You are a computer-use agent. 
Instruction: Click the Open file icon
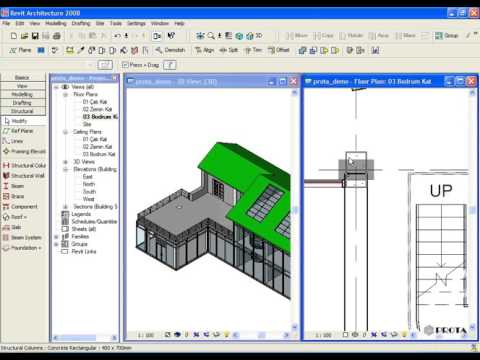pos(24,36)
